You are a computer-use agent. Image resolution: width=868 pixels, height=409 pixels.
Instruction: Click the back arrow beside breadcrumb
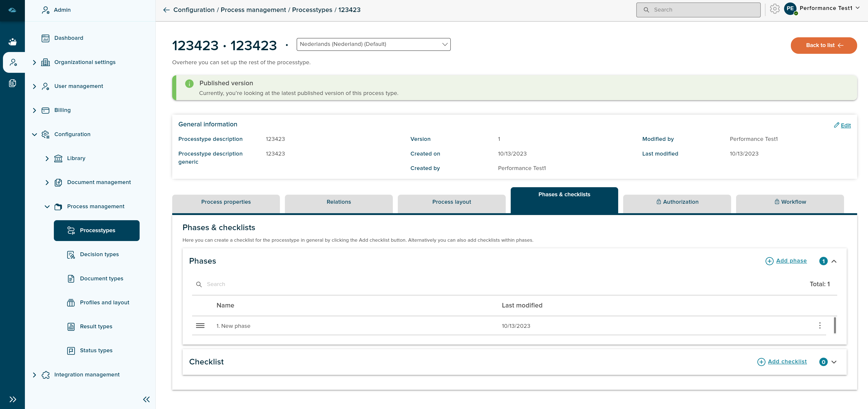point(166,10)
